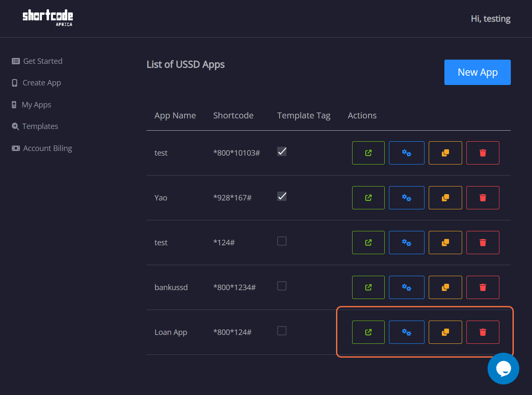532x395 pixels.
Task: Open the test *800*10103# app launch icon
Action: (368, 153)
